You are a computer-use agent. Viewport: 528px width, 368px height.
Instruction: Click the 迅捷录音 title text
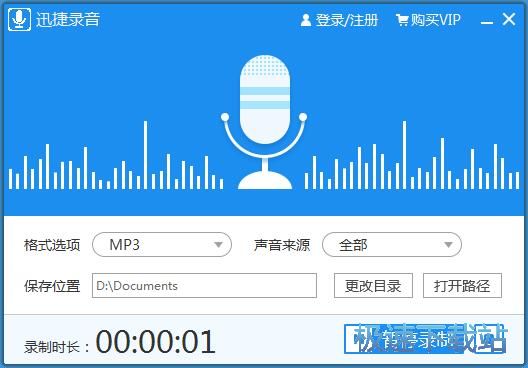[68, 20]
